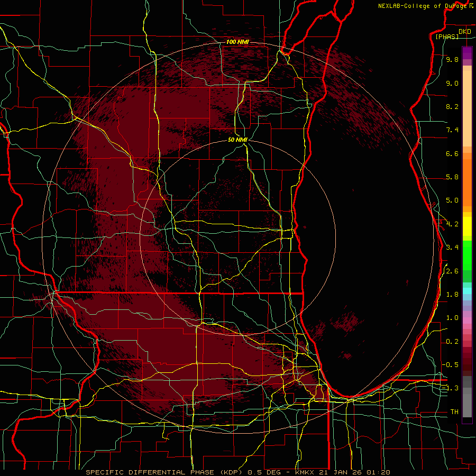The height and width of the screenshot is (476, 476).
Task: Click the bright green segment of the color bar
Action: pyautogui.click(x=467, y=255)
